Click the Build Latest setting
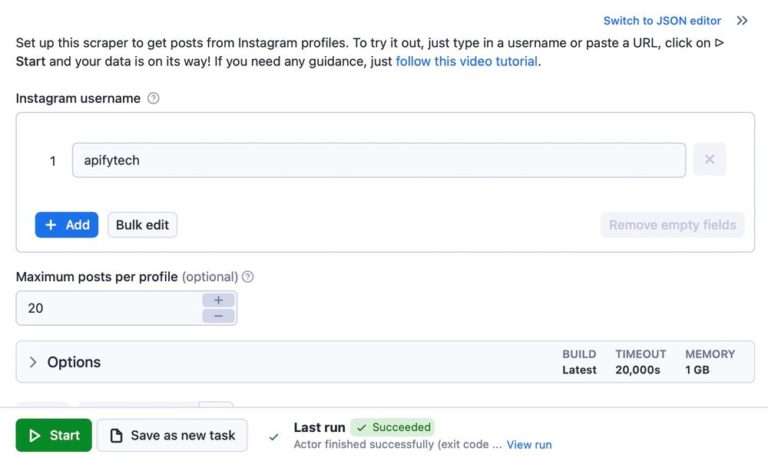This screenshot has height=458, width=768. [579, 362]
